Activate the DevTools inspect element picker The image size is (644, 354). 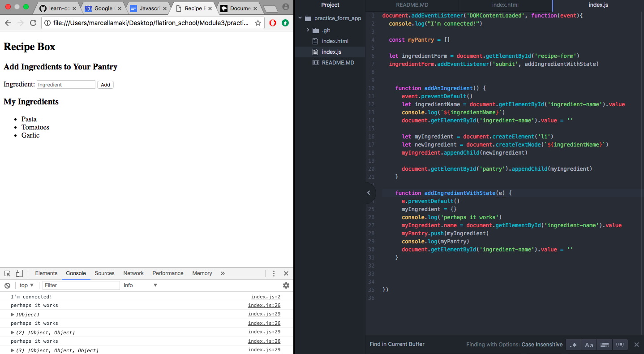pyautogui.click(x=8, y=273)
